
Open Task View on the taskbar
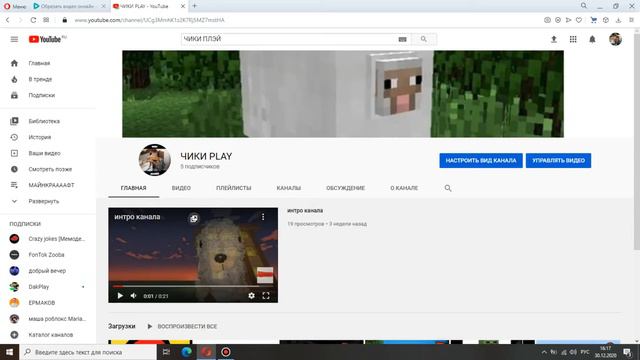coord(166,352)
